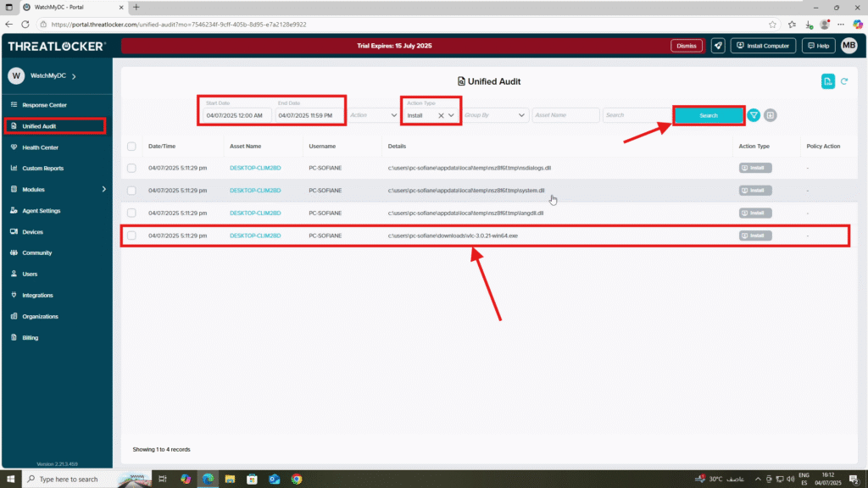Click the Integrations plug icon
The width and height of the screenshot is (868, 488).
14,295
